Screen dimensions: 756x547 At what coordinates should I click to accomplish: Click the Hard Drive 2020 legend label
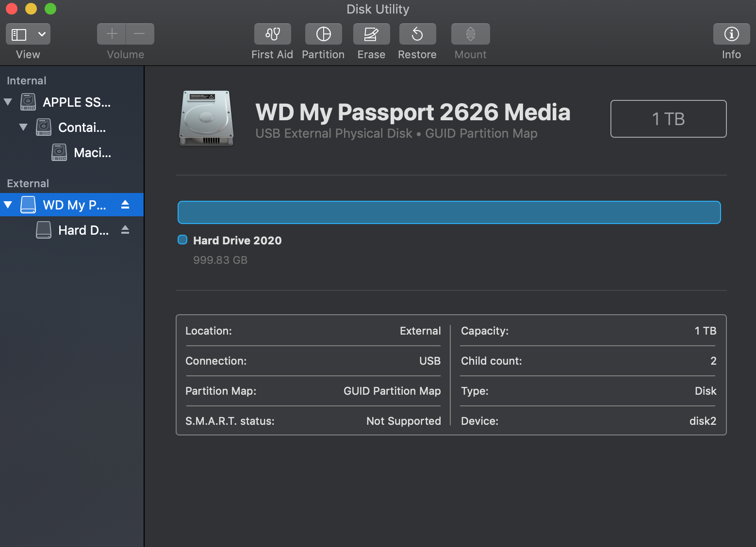tap(237, 241)
